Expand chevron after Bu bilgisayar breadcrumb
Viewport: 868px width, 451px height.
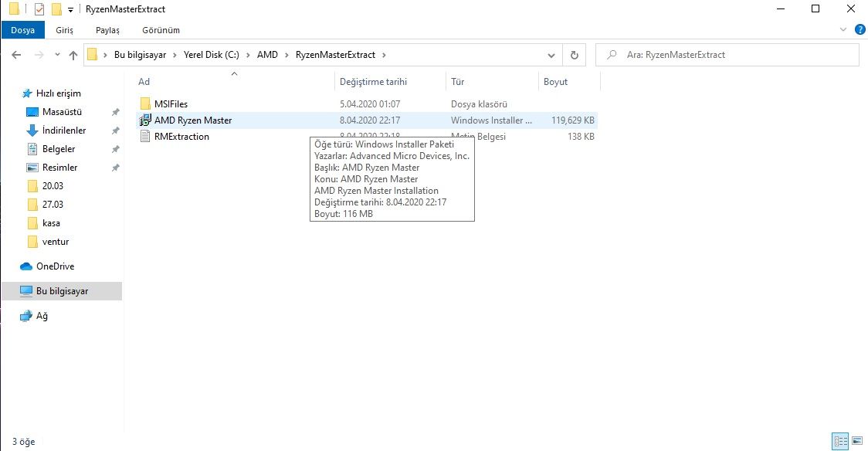click(175, 55)
